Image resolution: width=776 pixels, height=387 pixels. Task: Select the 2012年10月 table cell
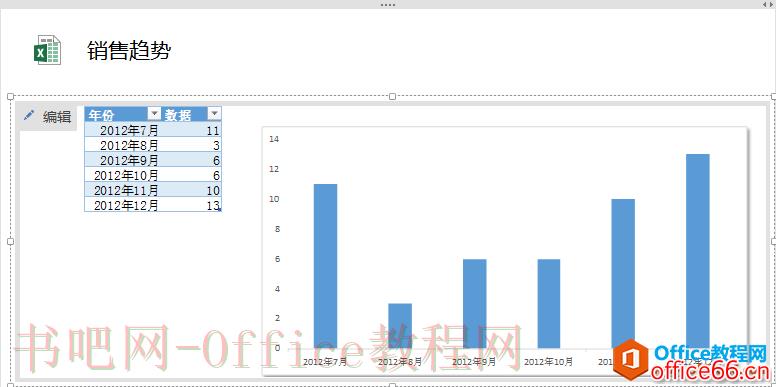123,175
